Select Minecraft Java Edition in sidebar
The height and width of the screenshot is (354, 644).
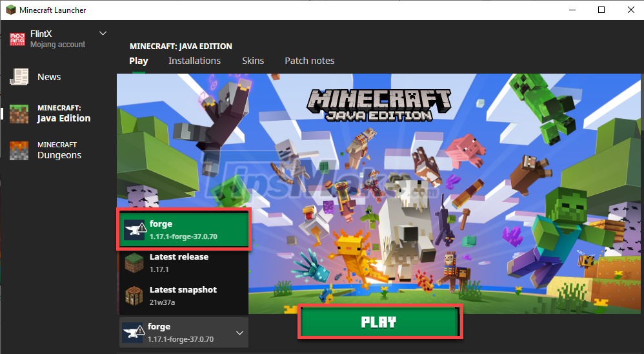click(57, 114)
